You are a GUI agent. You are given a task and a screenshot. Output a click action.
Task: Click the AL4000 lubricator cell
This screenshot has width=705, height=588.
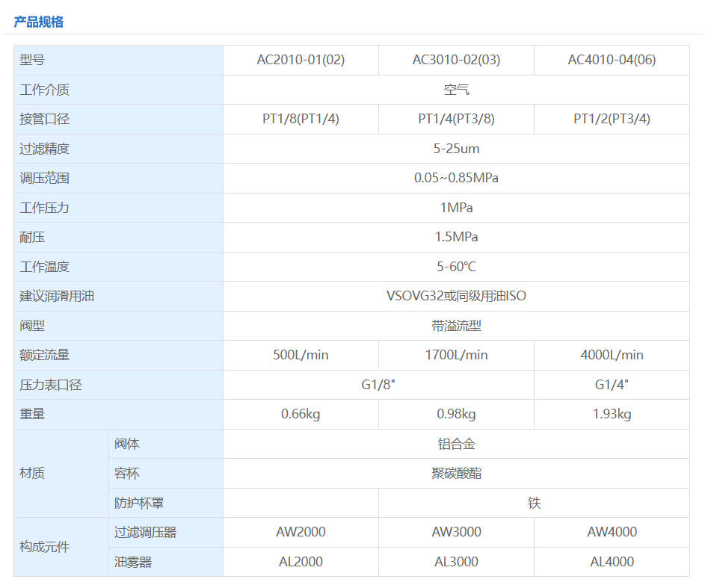tap(612, 562)
